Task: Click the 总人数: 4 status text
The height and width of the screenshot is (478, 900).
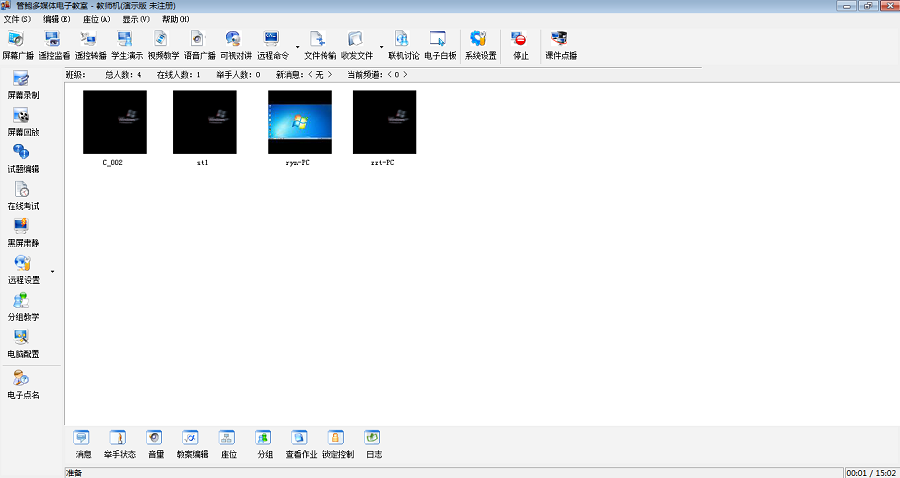Action: [123, 75]
